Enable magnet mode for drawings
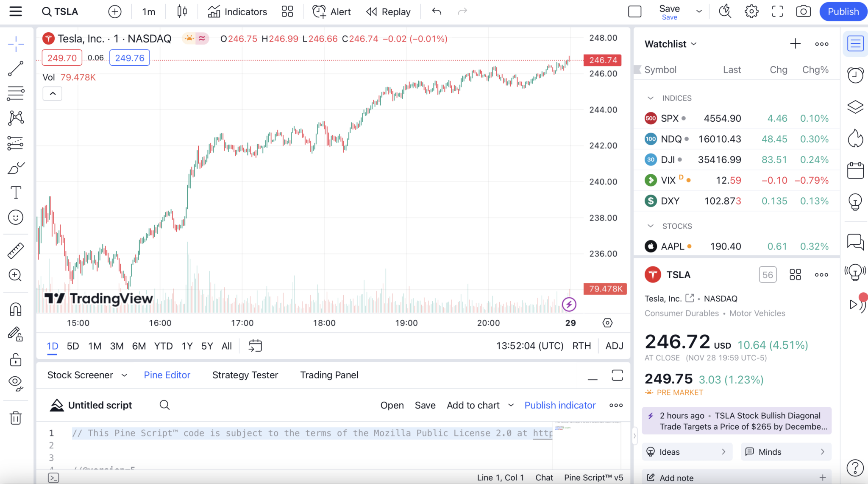868x484 pixels. point(16,309)
